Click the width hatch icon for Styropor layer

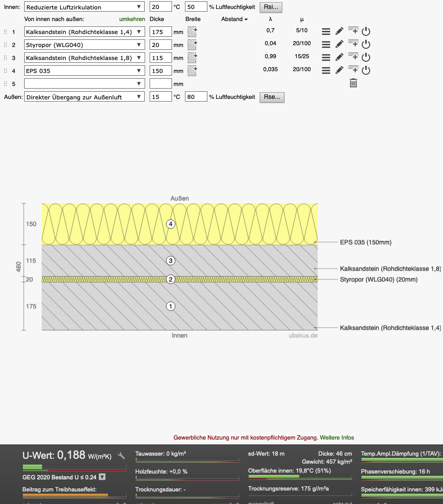pyautogui.click(x=192, y=45)
